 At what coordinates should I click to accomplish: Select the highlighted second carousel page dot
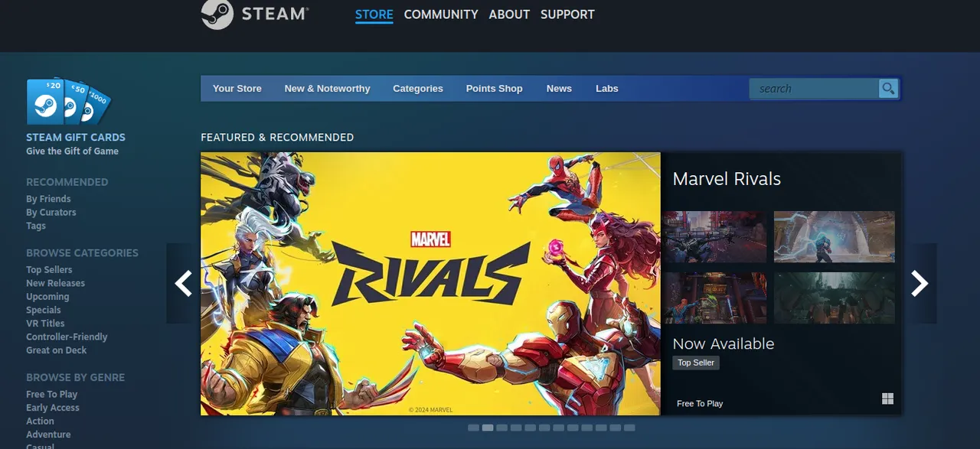[488, 428]
